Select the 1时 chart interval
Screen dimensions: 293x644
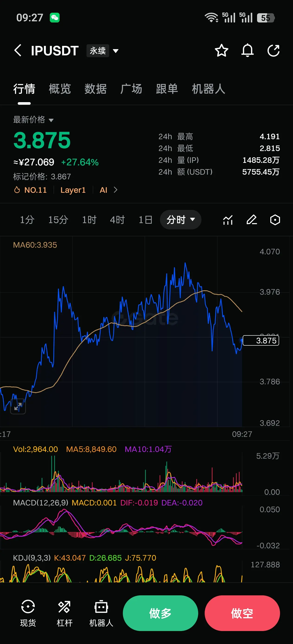click(x=89, y=220)
